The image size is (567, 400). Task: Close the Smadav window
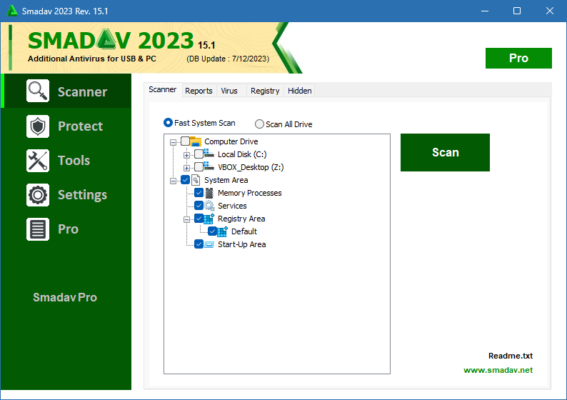click(550, 11)
